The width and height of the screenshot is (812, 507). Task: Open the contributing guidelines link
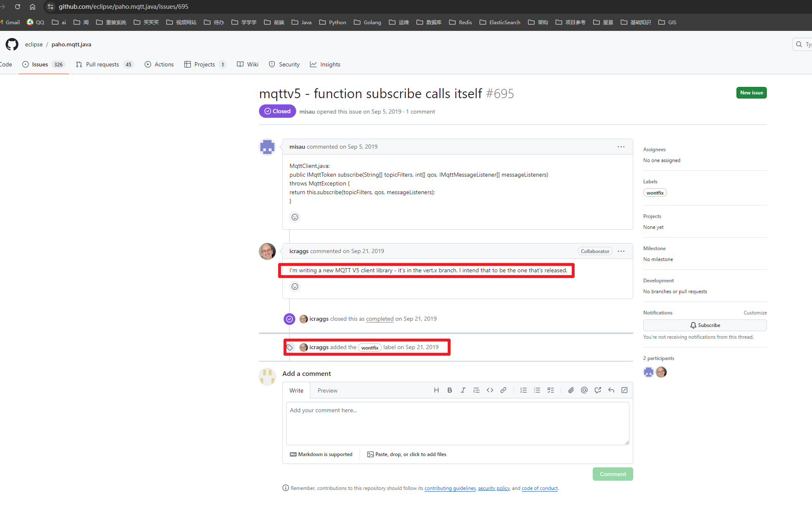click(x=450, y=488)
